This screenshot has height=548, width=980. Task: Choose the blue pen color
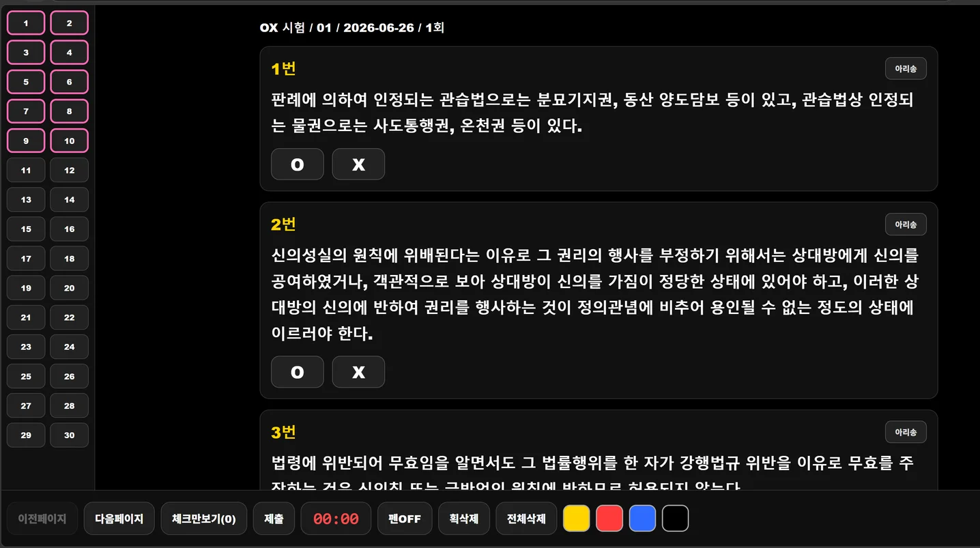click(x=642, y=519)
